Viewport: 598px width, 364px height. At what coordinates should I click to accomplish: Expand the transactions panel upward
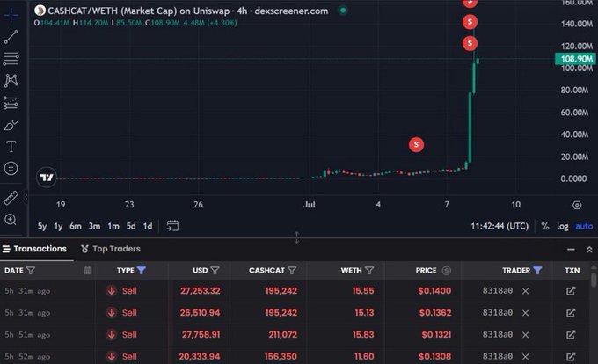(589, 250)
